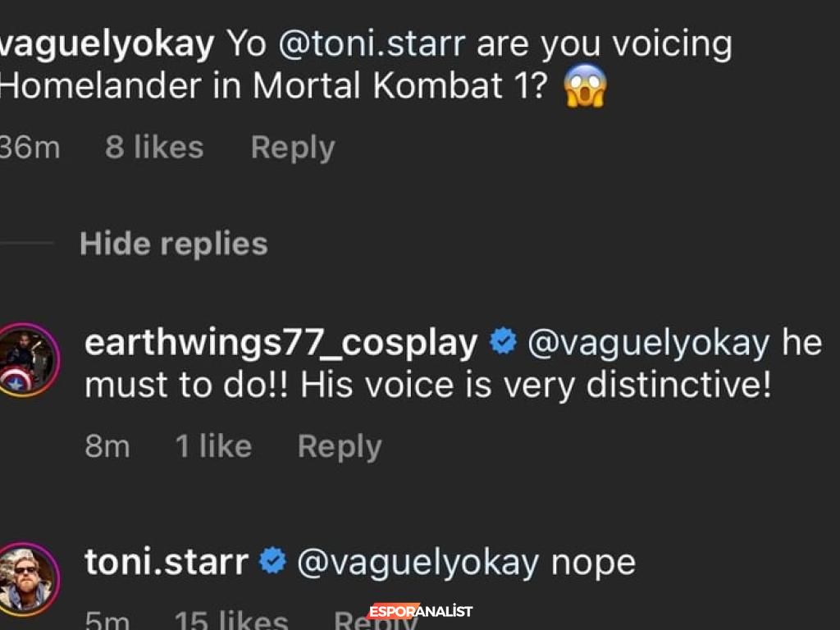The width and height of the screenshot is (840, 630).
Task: Open the @toni.starr mention in top comment
Action: tap(372, 44)
